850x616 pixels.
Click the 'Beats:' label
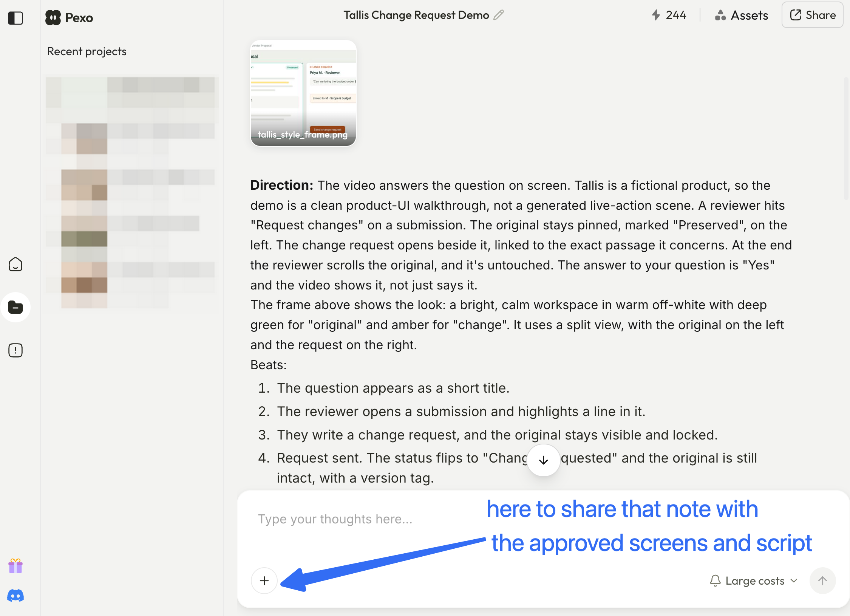[269, 365]
